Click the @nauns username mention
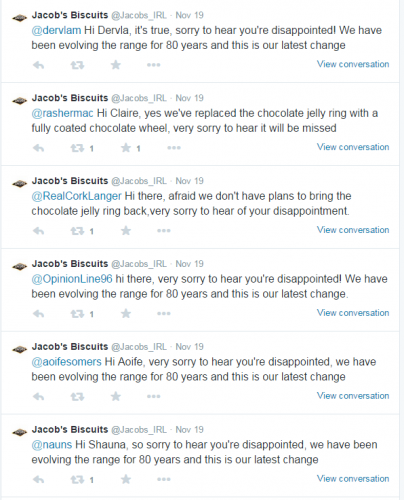 pyautogui.click(x=52, y=445)
